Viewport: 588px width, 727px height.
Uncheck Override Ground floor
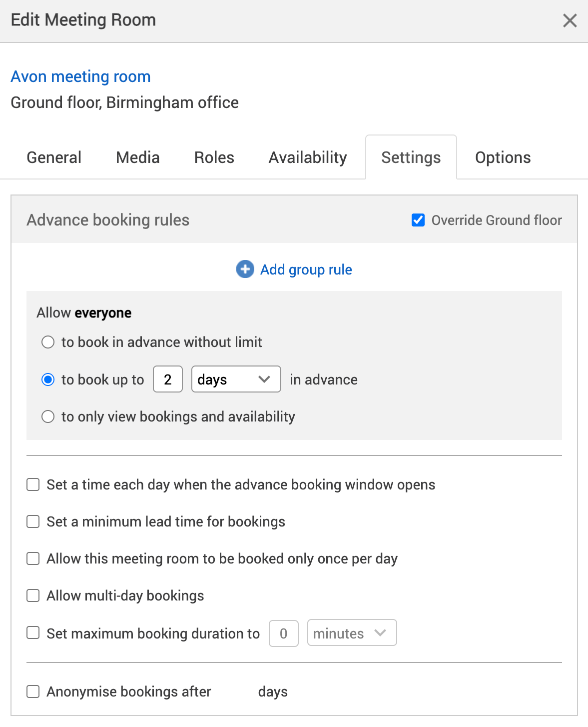click(418, 220)
